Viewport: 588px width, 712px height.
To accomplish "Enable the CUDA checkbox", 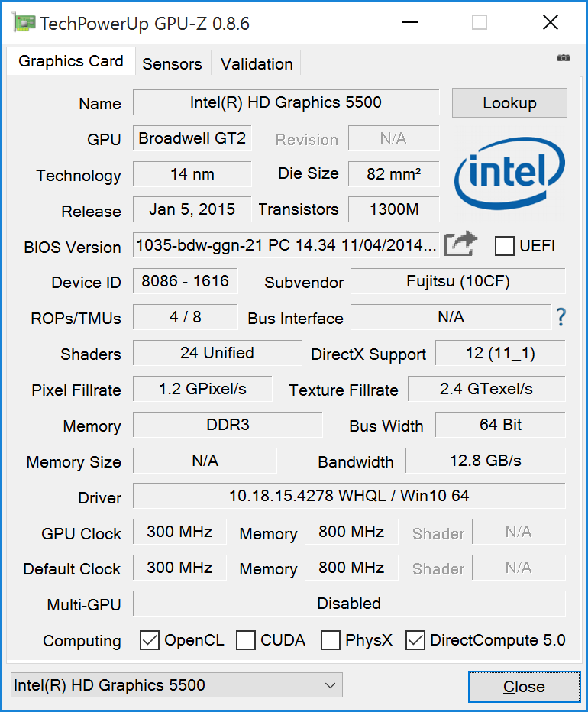I will point(246,640).
